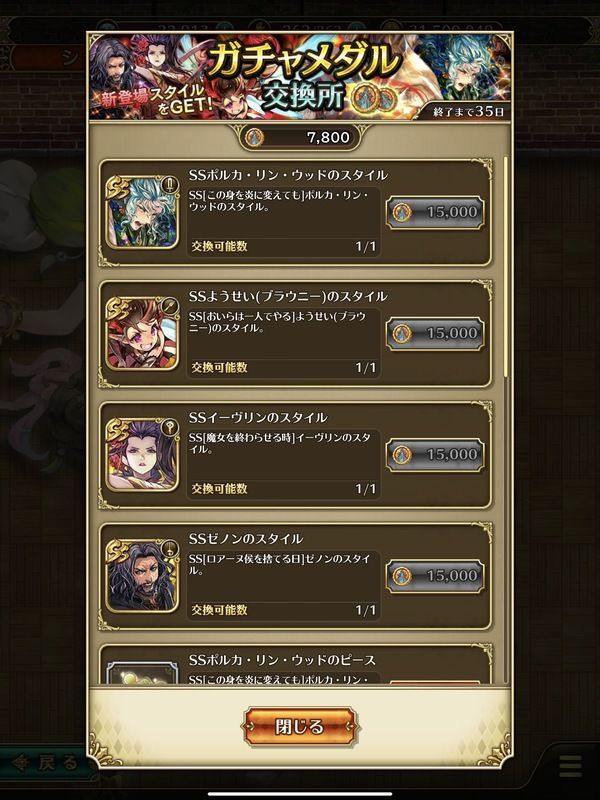Select the SSゼノンのスタイル title text
Viewport: 600px width, 800px height.
pyautogui.click(x=246, y=539)
